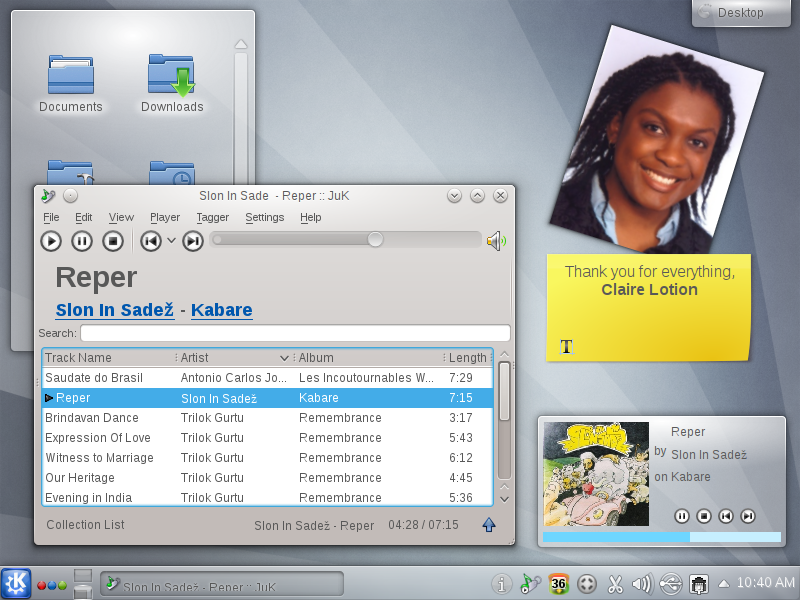Next track in Now Playing widget
Viewport: 800px width, 600px height.
[x=747, y=516]
